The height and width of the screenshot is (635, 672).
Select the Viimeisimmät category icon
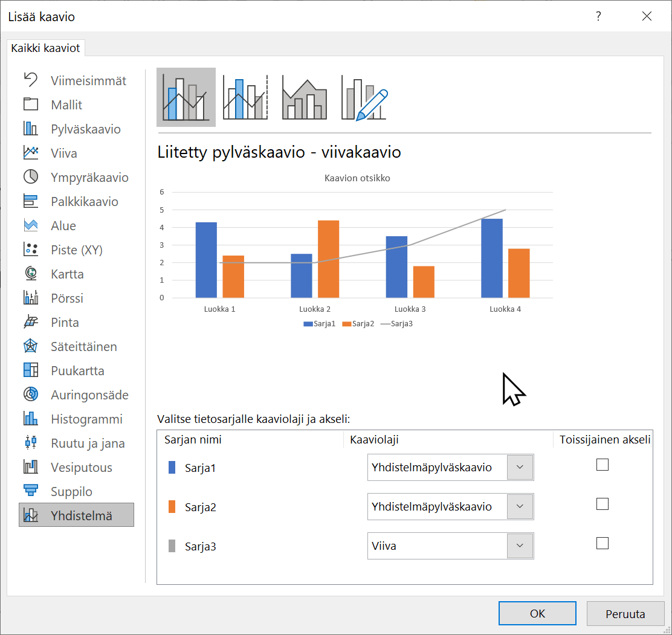(x=30, y=80)
